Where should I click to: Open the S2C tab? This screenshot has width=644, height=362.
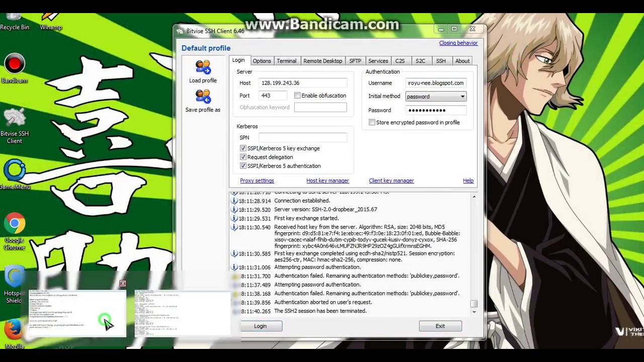point(421,61)
